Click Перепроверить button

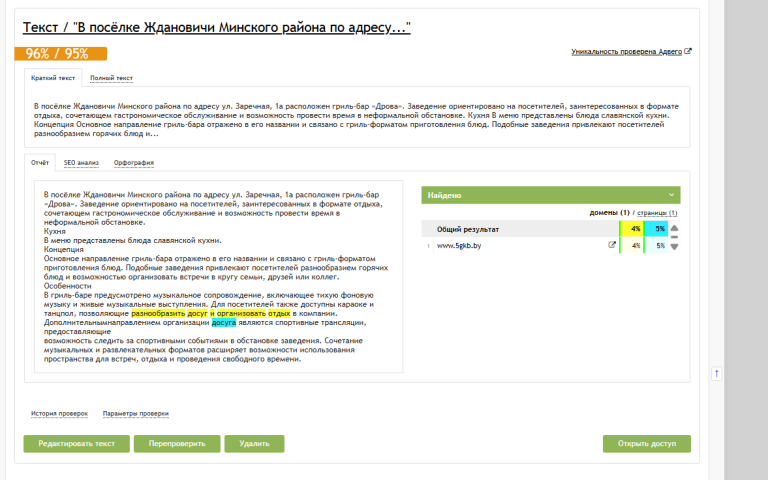(177, 444)
